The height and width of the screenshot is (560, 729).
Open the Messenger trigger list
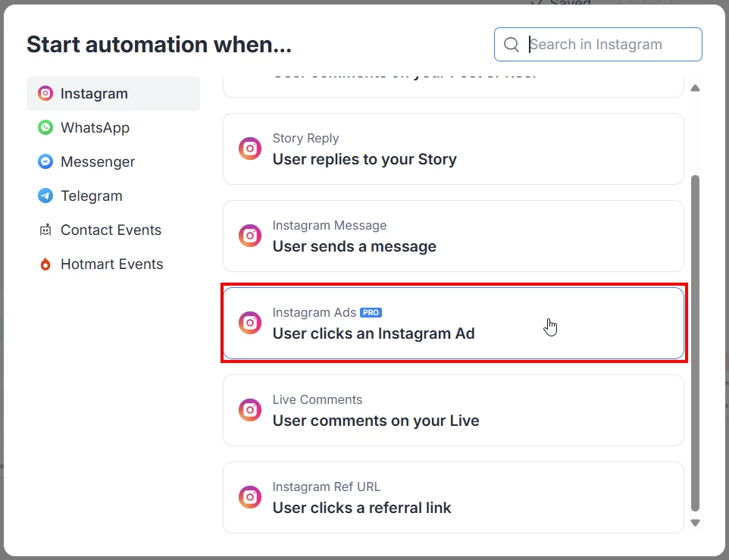tap(113, 161)
